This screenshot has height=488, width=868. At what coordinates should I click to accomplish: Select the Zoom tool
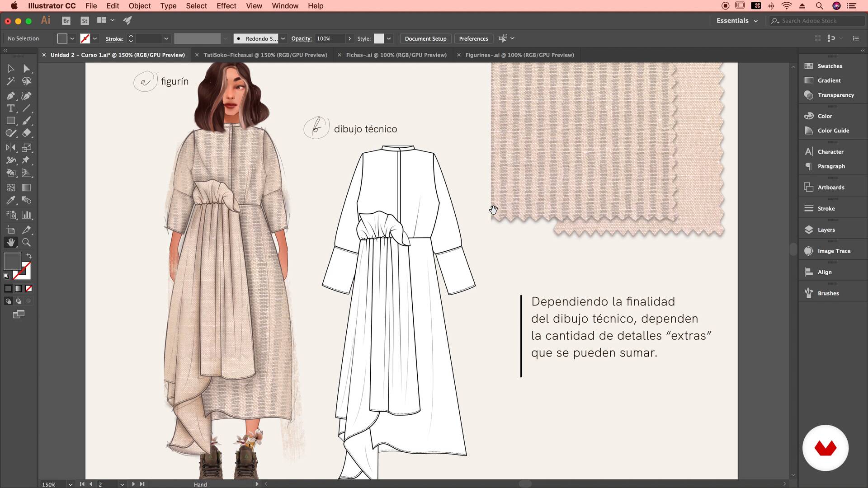tap(27, 242)
